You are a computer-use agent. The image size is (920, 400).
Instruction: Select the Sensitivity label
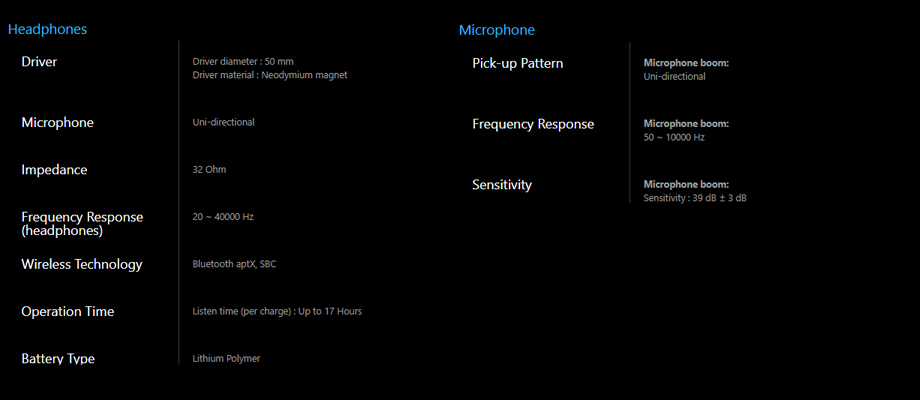(x=502, y=185)
